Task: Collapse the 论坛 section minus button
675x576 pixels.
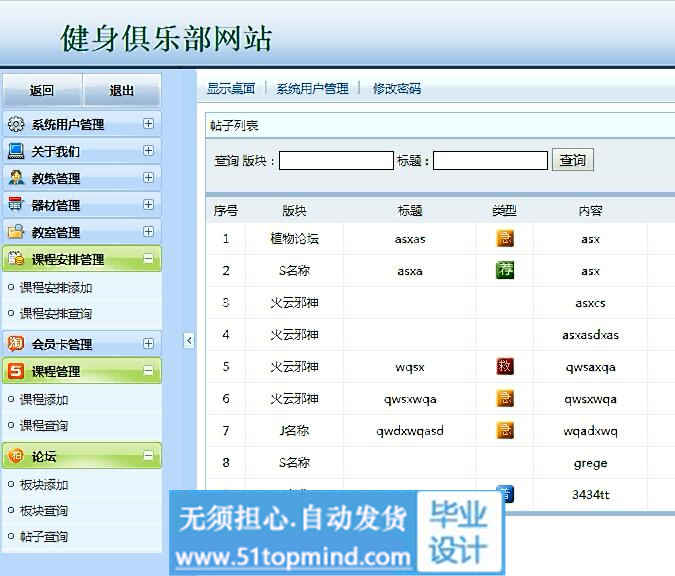Action: (148, 456)
